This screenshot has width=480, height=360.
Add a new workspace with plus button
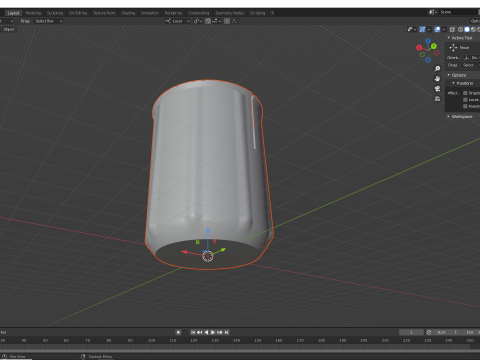pos(272,13)
